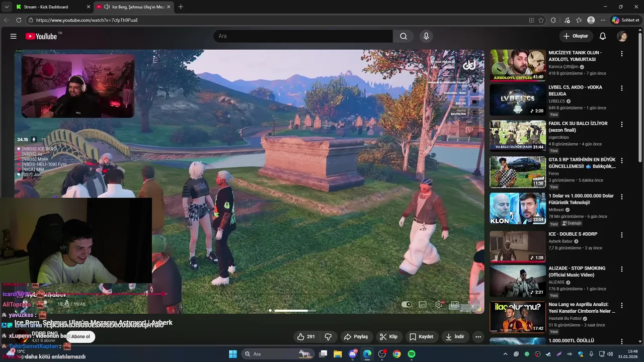
Task: Switch the player to theater mode
Action: (455, 304)
